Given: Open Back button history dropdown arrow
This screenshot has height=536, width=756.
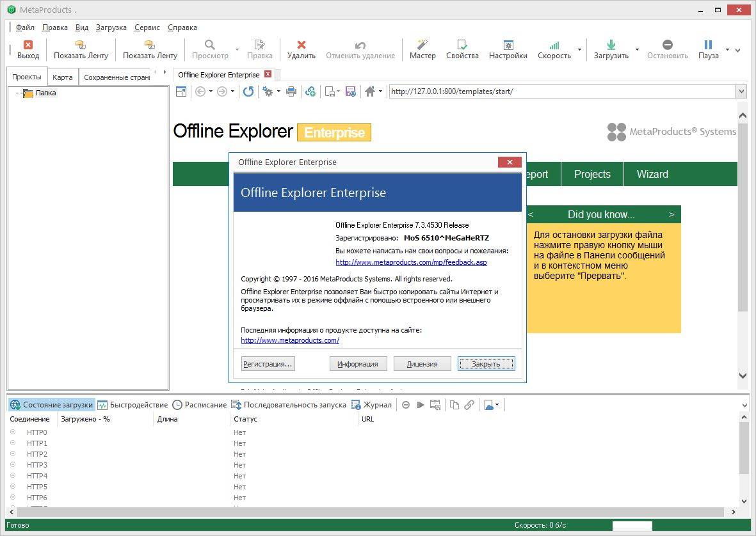Looking at the screenshot, I should tap(211, 91).
